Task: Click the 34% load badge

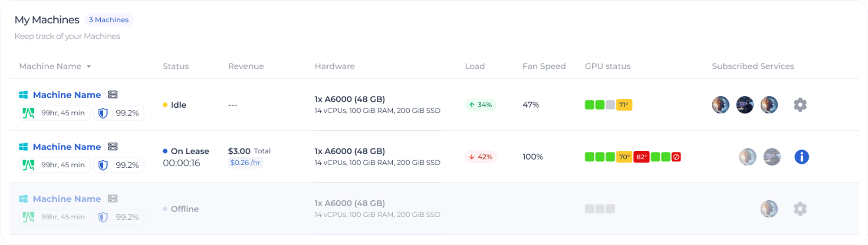Action: coord(480,105)
